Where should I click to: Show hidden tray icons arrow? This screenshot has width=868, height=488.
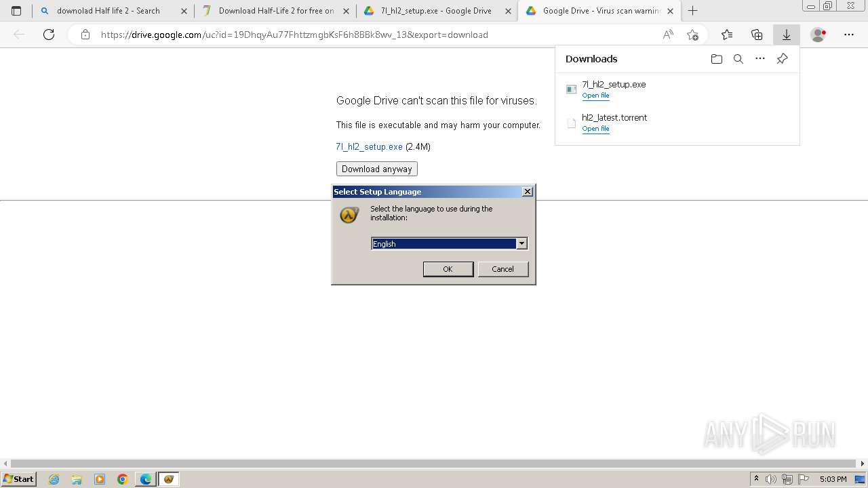tap(757, 479)
